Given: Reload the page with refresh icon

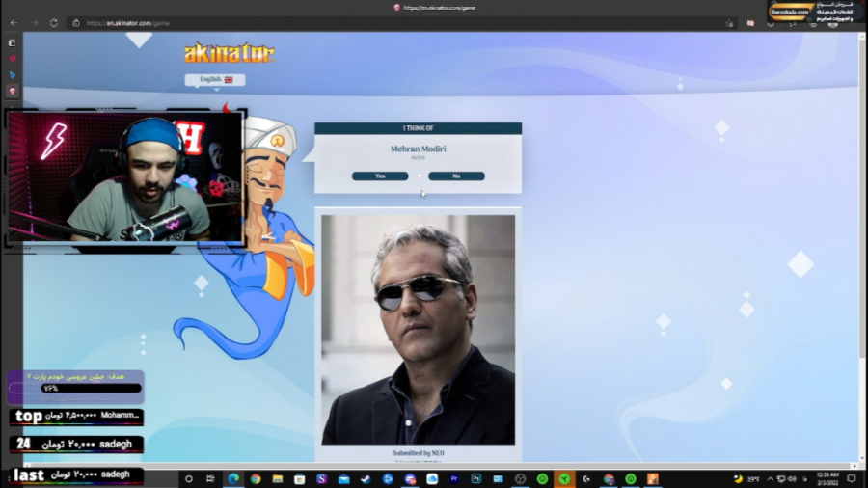Looking at the screenshot, I should click(54, 23).
